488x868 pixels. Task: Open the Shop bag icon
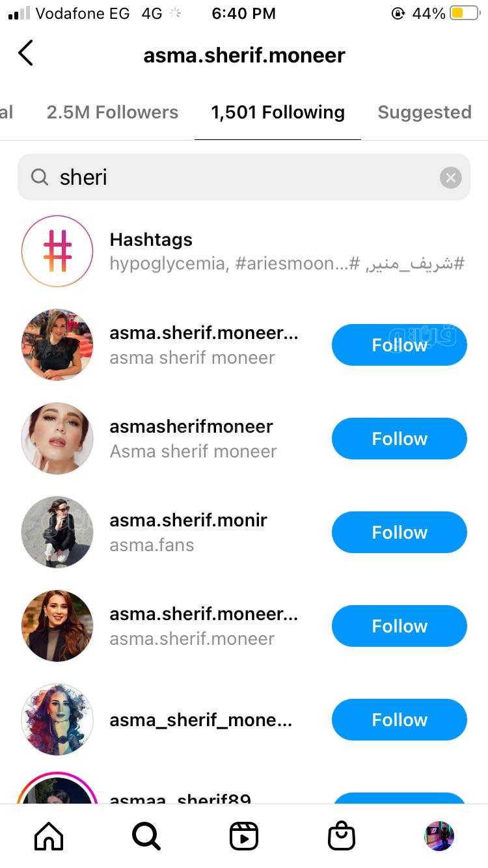click(342, 836)
